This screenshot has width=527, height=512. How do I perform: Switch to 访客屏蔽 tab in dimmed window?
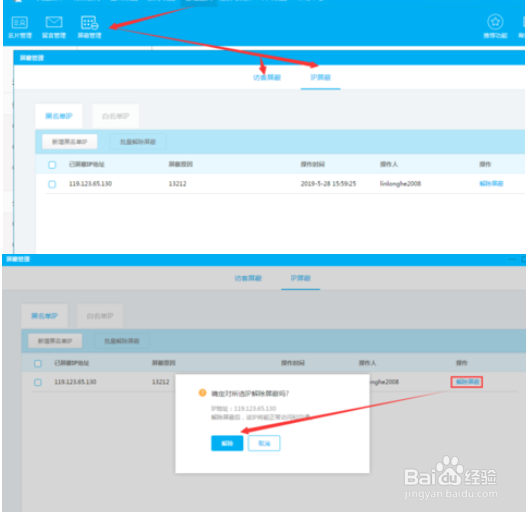[x=248, y=278]
